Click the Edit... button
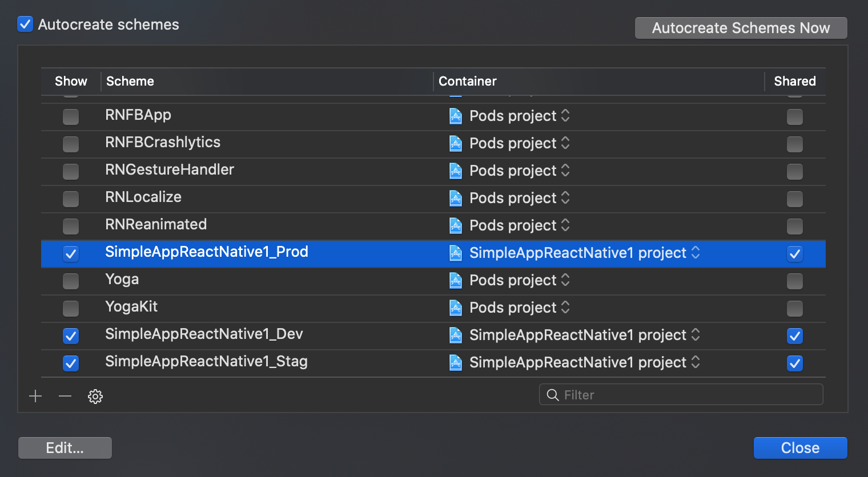The width and height of the screenshot is (868, 477). (x=65, y=448)
